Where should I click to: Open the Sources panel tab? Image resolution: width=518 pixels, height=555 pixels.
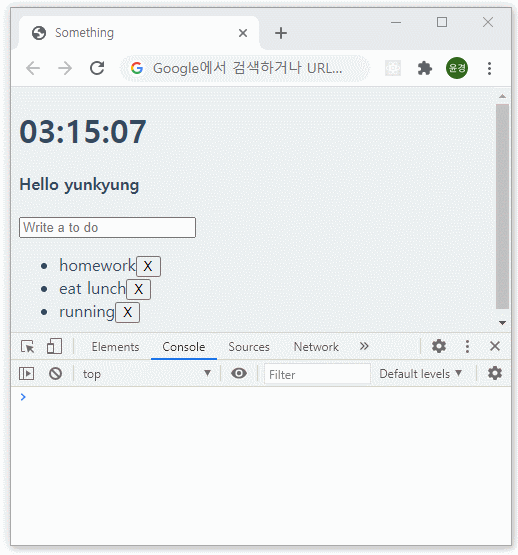(x=249, y=347)
